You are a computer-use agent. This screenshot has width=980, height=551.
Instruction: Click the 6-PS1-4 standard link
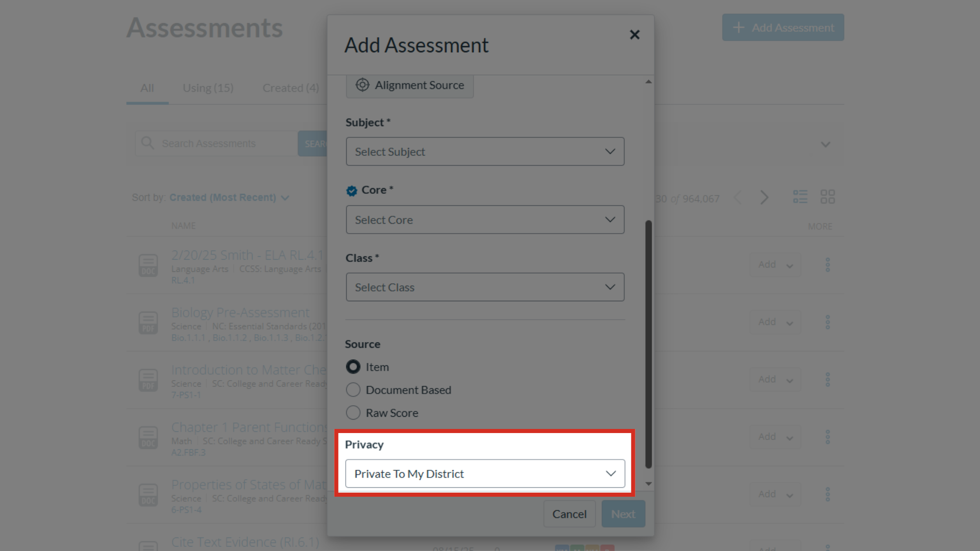click(x=186, y=510)
